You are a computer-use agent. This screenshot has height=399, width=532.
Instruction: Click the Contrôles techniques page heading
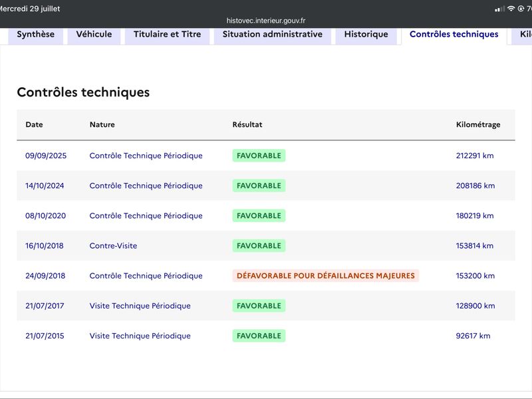click(x=84, y=92)
